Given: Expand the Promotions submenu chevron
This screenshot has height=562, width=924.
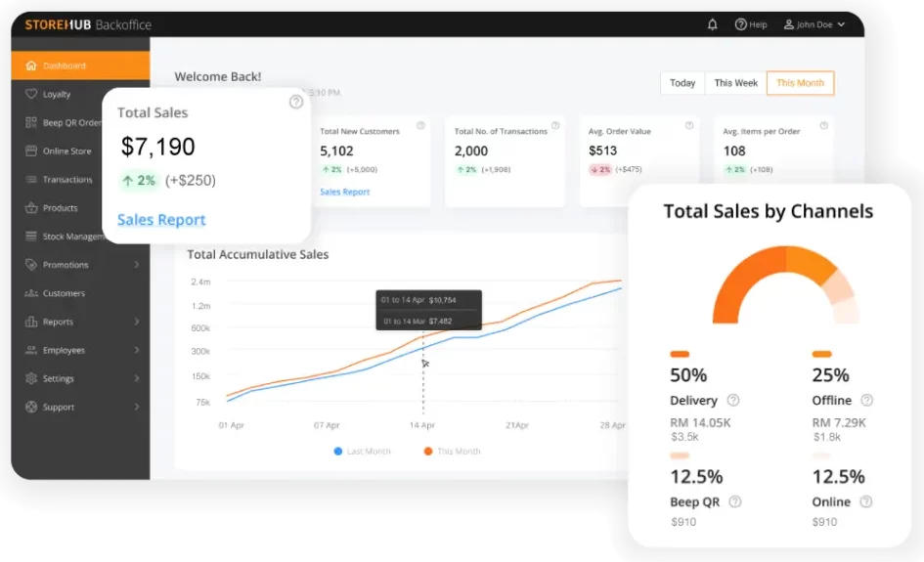Looking at the screenshot, I should [x=137, y=265].
